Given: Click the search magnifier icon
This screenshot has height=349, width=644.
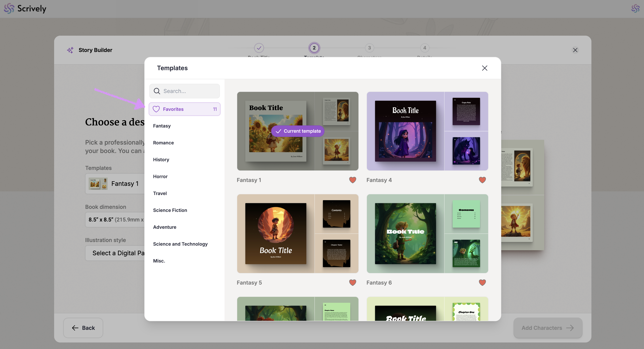Looking at the screenshot, I should click(x=157, y=91).
